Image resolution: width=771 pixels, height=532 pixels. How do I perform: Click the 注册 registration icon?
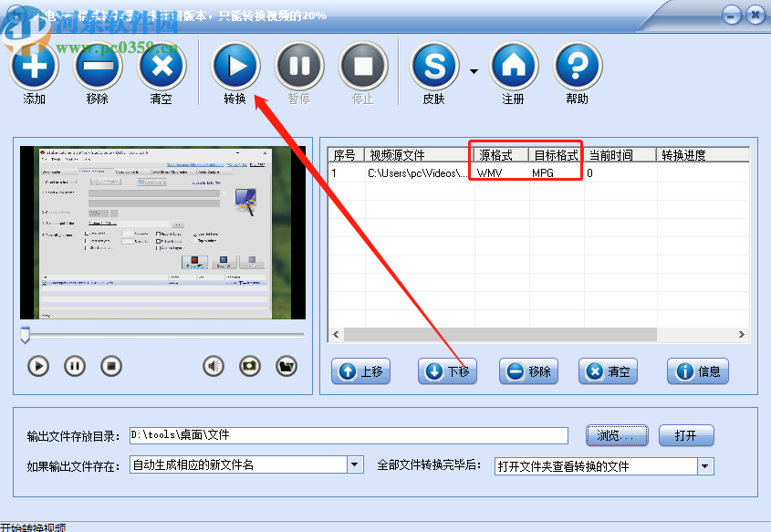[514, 66]
